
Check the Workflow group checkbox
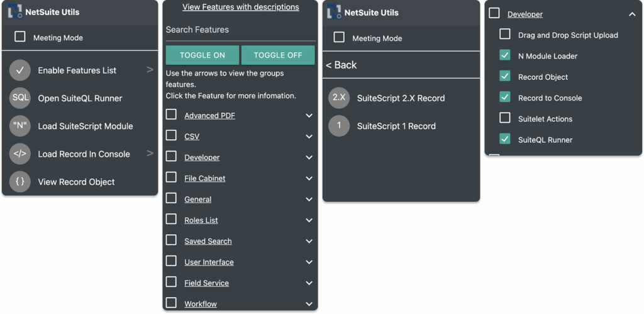click(171, 303)
